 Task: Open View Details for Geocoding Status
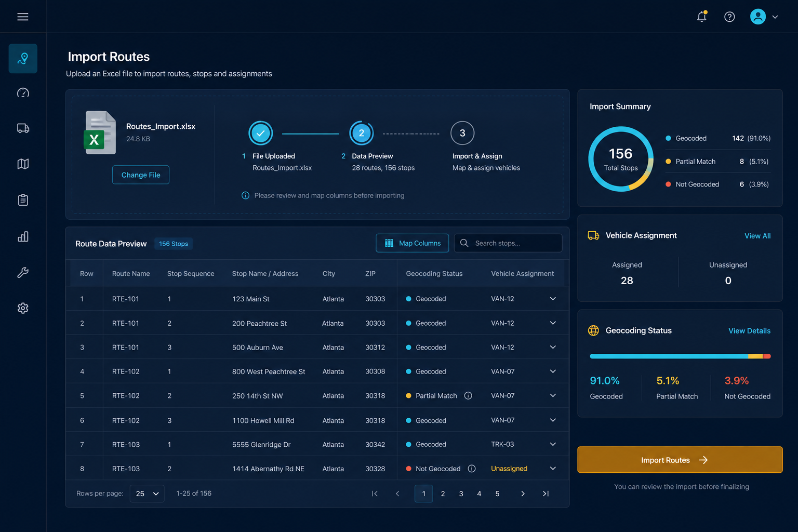point(749,331)
